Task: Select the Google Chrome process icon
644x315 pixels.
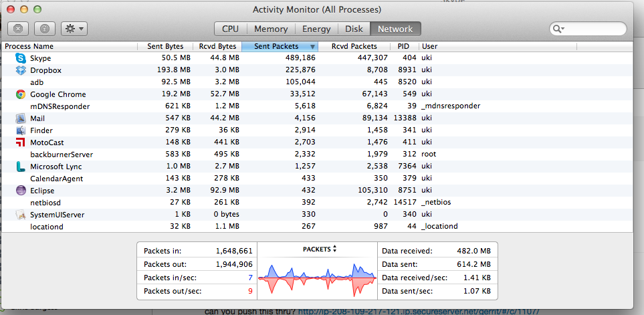Action: pyautogui.click(x=21, y=94)
